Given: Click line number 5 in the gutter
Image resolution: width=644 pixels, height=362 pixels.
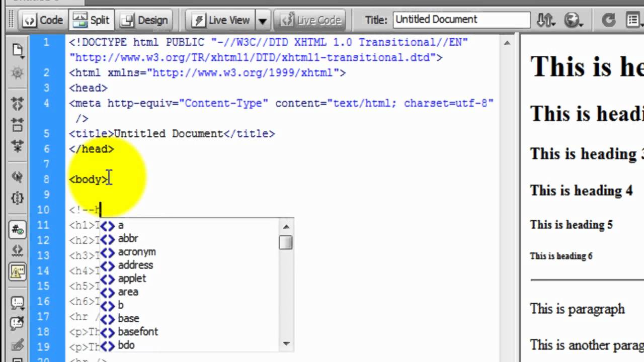Looking at the screenshot, I should click(x=46, y=134).
